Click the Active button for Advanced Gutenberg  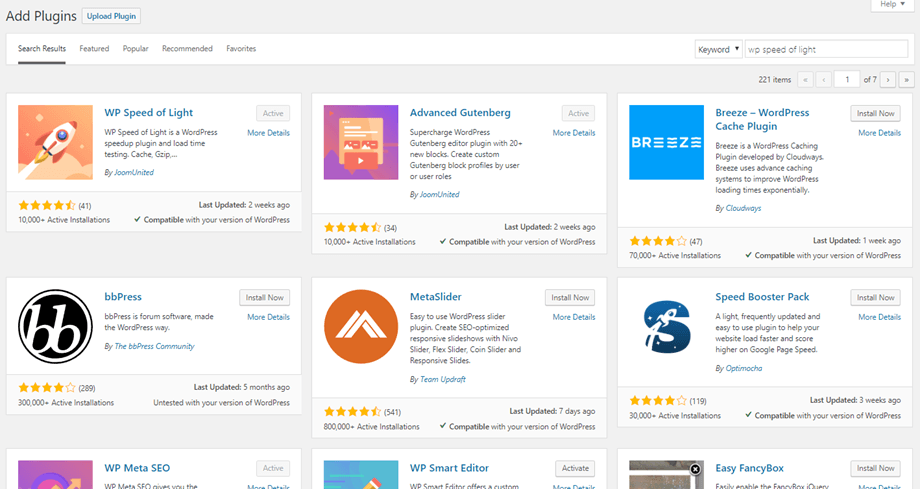click(579, 113)
